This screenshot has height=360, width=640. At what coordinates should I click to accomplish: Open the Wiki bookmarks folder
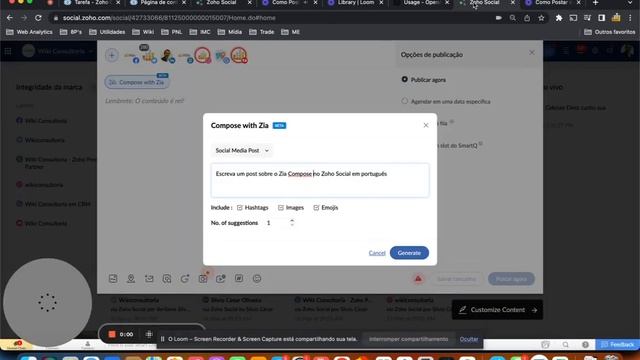[143, 32]
